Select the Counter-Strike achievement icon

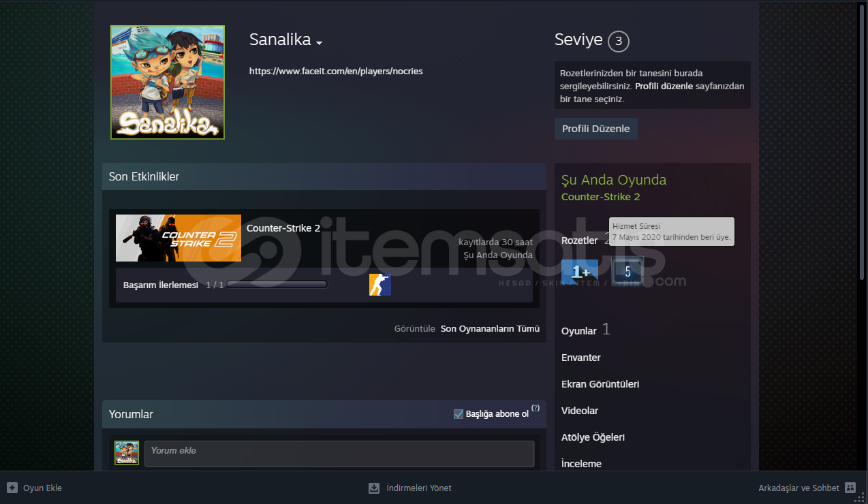coord(380,285)
